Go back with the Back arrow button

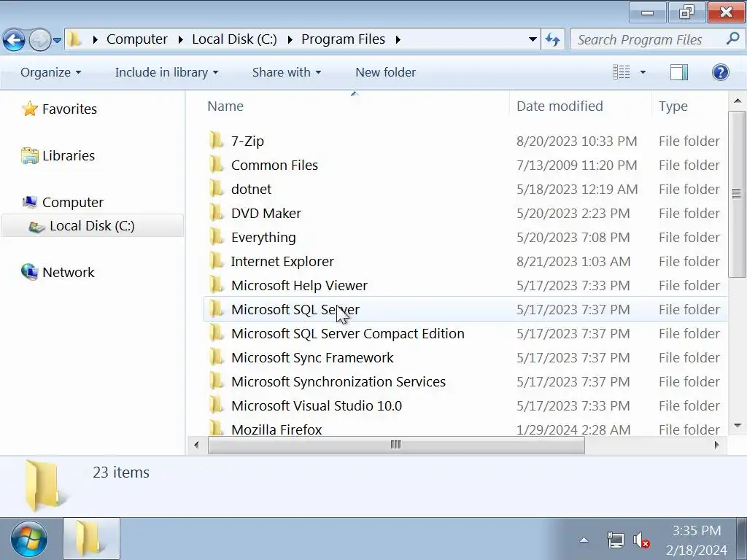pos(14,39)
